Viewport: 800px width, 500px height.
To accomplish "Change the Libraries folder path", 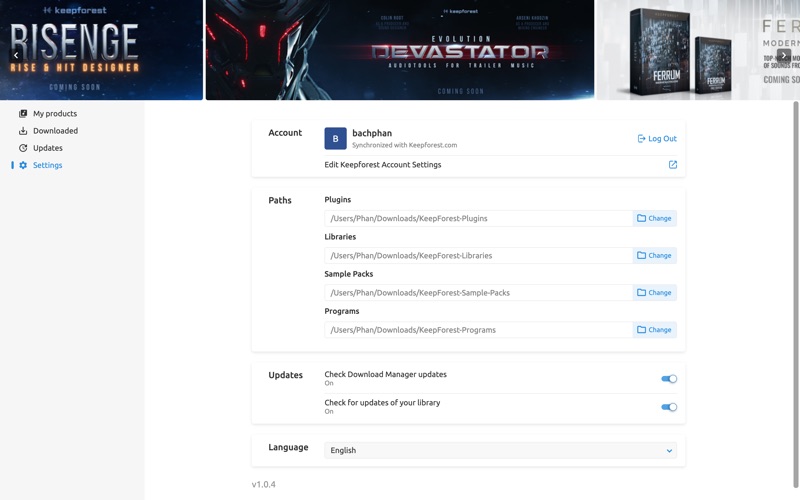I will click(655, 256).
